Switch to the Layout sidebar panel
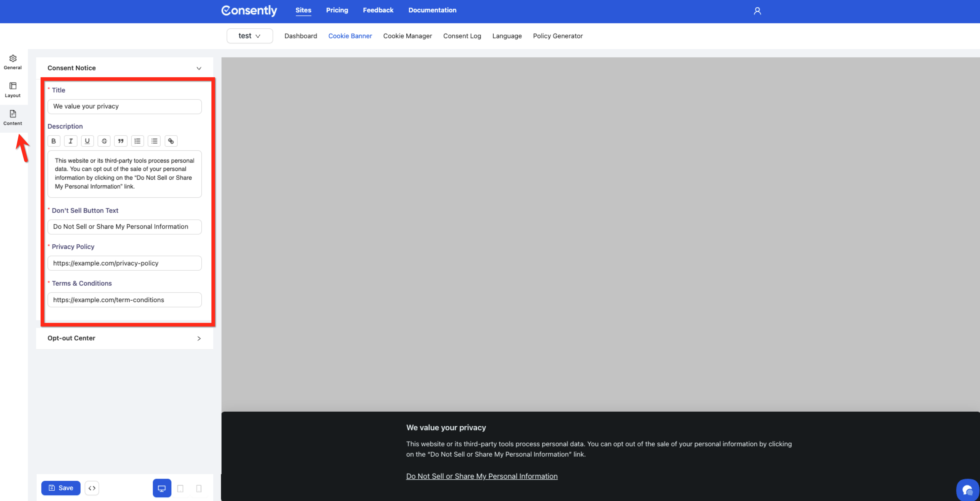The width and height of the screenshot is (980, 501). tap(13, 90)
